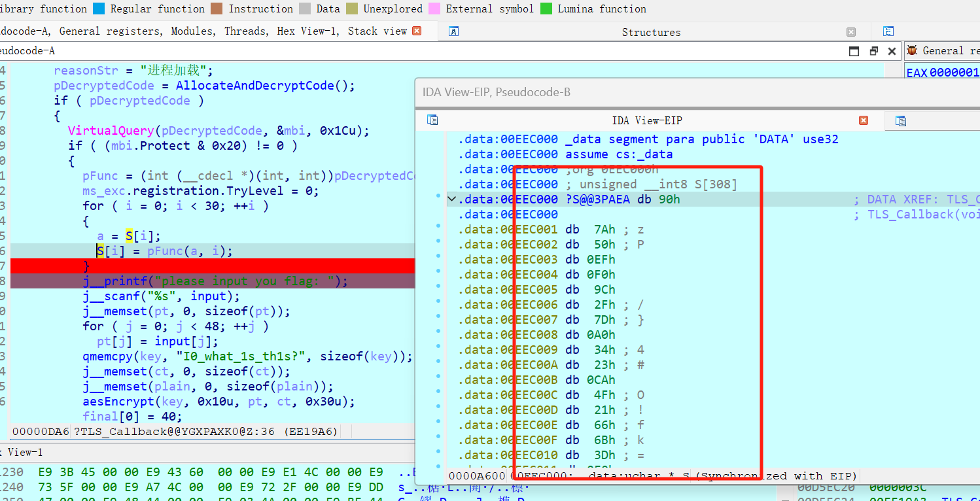Toggle breakpoint dot at .data:00EEC001 line
980x501 pixels.
[x=438, y=226]
